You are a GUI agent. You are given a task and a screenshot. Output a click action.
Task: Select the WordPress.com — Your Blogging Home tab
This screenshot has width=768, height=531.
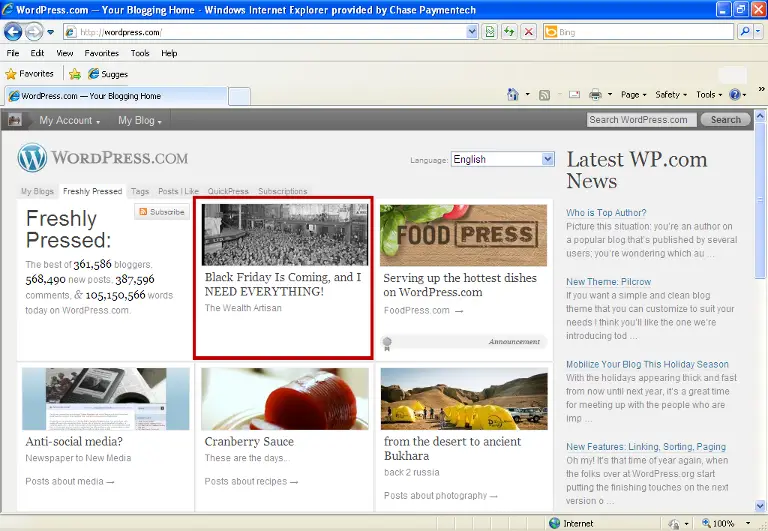(x=116, y=96)
